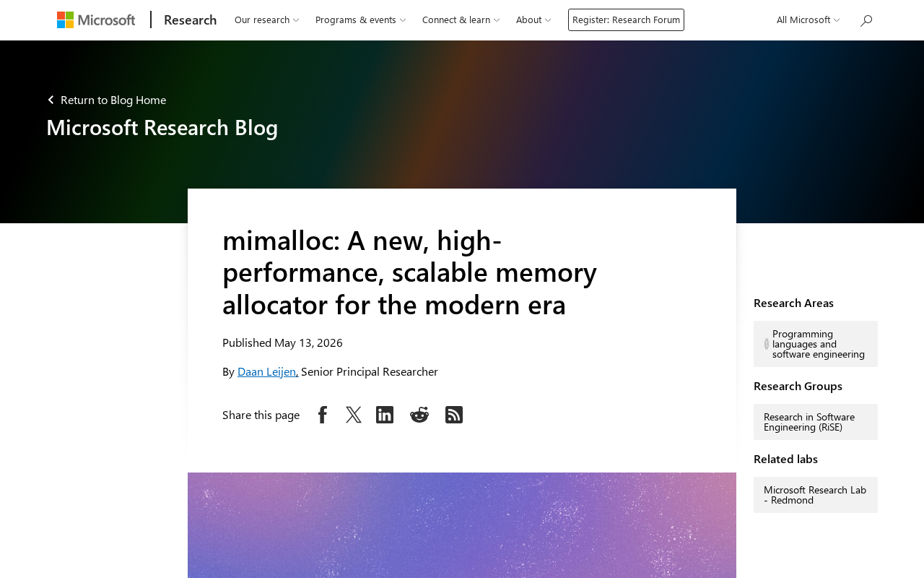The image size is (924, 578).
Task: Click the Research Areas heading
Action: pos(793,303)
